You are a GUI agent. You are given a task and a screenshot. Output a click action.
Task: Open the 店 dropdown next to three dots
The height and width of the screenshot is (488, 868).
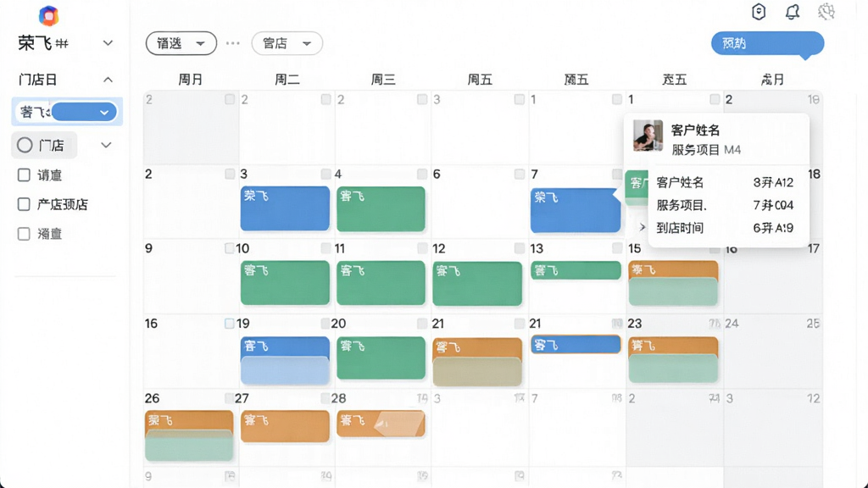[287, 43]
